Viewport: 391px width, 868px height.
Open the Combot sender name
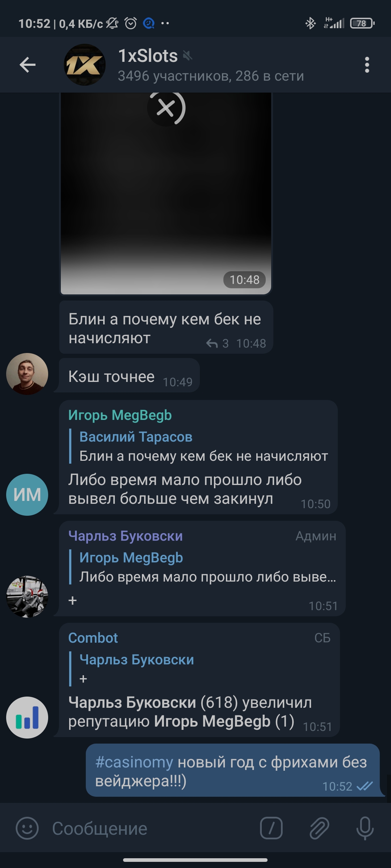pos(93,638)
